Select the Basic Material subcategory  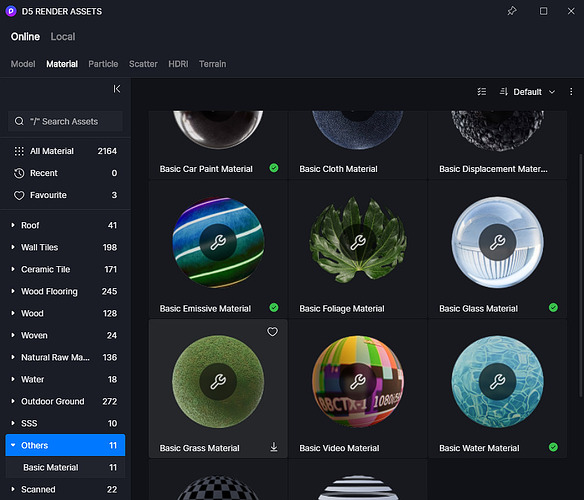65,467
